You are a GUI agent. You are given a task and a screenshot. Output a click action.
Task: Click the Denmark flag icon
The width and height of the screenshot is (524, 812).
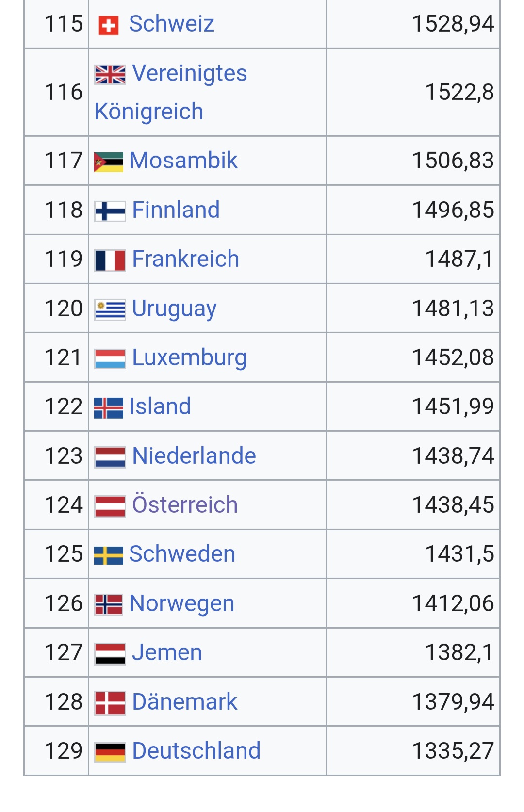pyautogui.click(x=110, y=703)
